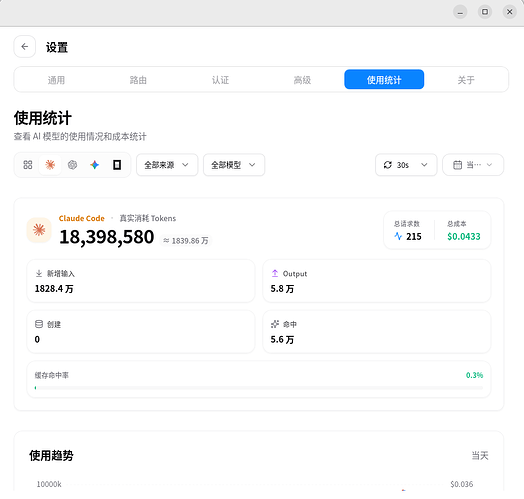Expand the 30s refresh interval dropdown

coord(406,165)
